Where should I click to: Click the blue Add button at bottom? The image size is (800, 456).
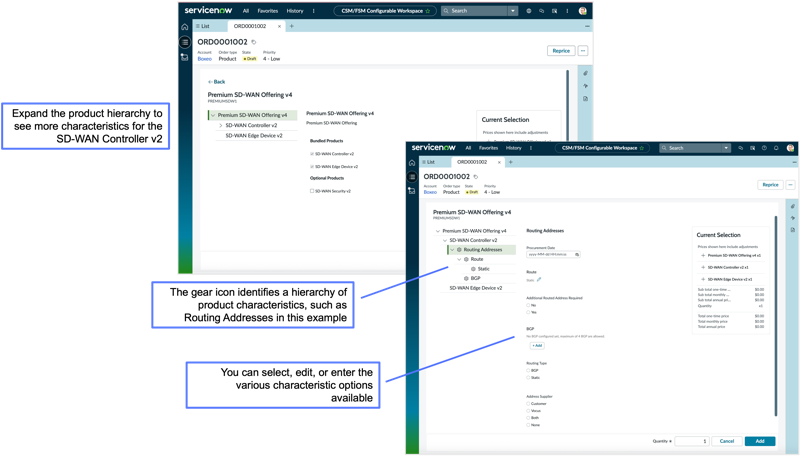click(x=760, y=441)
